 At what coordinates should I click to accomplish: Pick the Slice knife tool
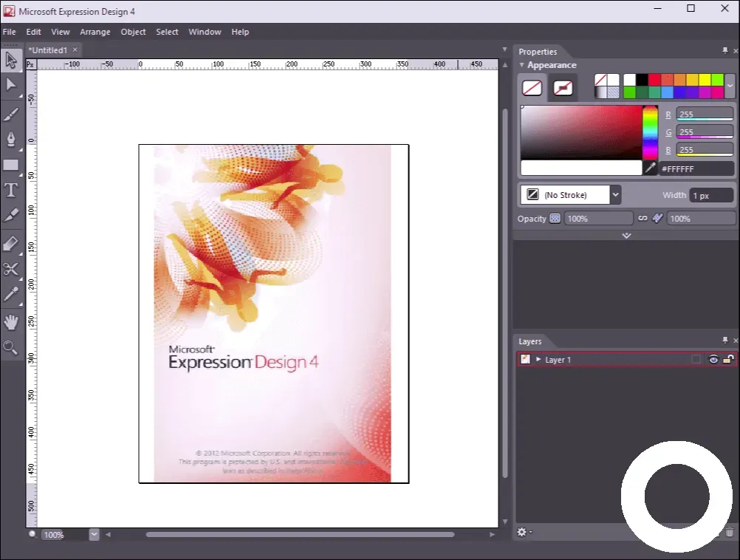(x=11, y=215)
